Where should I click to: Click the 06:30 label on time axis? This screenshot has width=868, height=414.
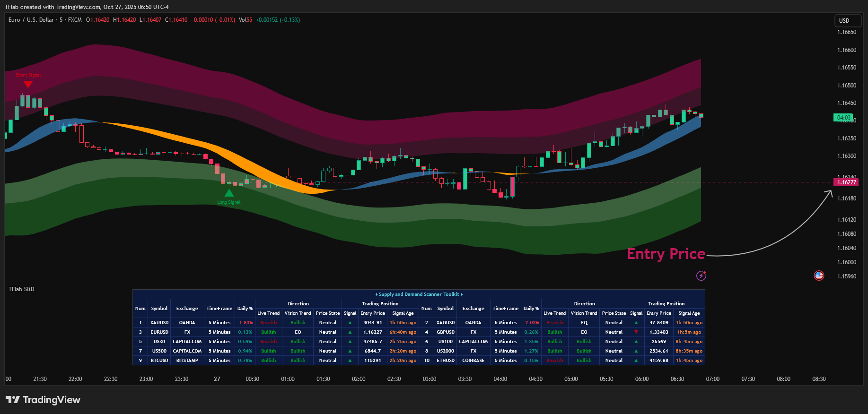[677, 379]
